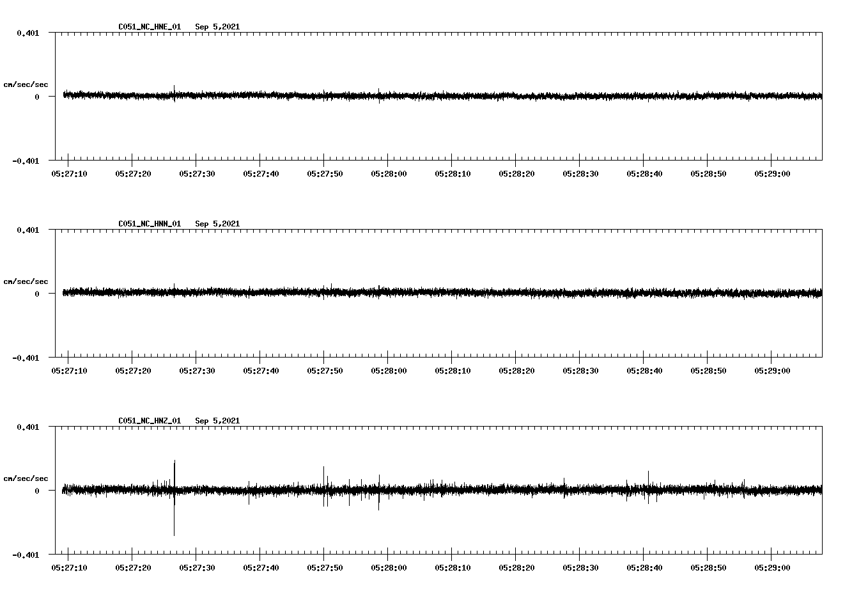Viewport: 868px width, 591px height.
Task: Click the C051_NC_HNE_01 channel title
Action: click(x=150, y=27)
